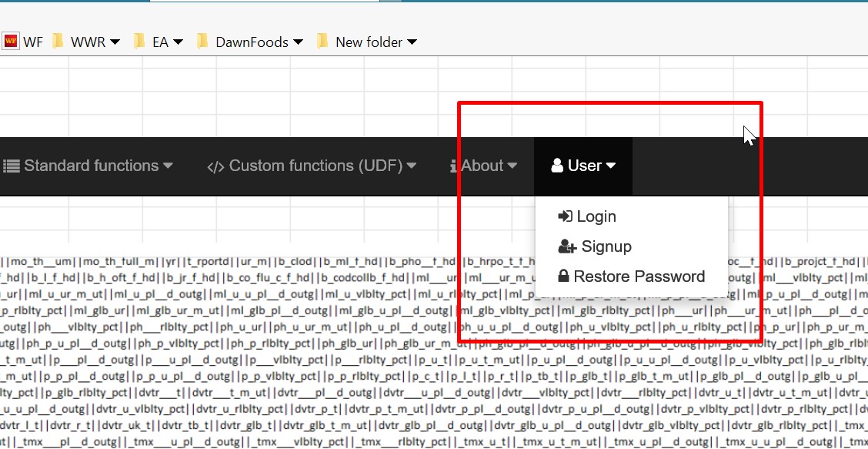Viewport: 868px width, 449px height.
Task: Click the info icon next to About
Action: (x=452, y=166)
